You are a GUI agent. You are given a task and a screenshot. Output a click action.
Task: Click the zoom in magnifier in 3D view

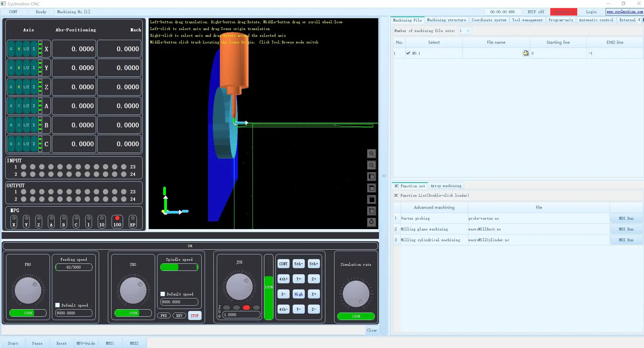pos(371,154)
